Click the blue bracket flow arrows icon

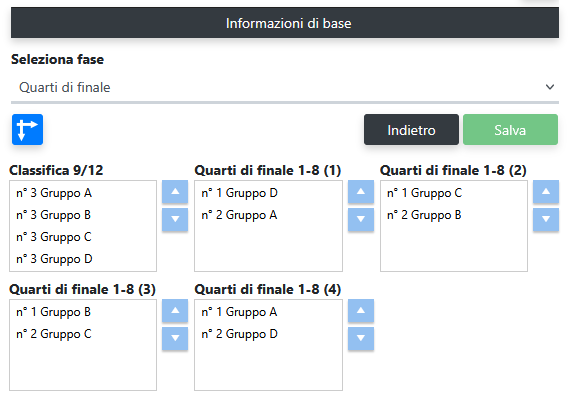coord(27,130)
